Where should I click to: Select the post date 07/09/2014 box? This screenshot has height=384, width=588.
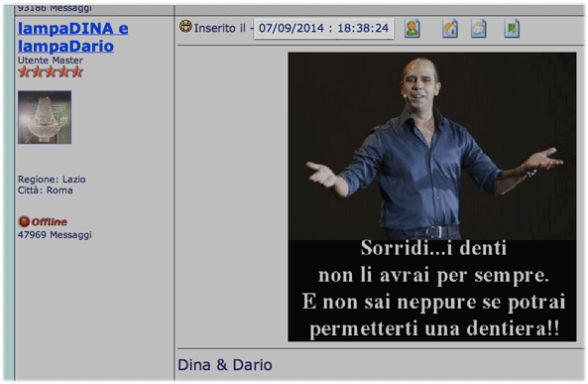[x=323, y=28]
